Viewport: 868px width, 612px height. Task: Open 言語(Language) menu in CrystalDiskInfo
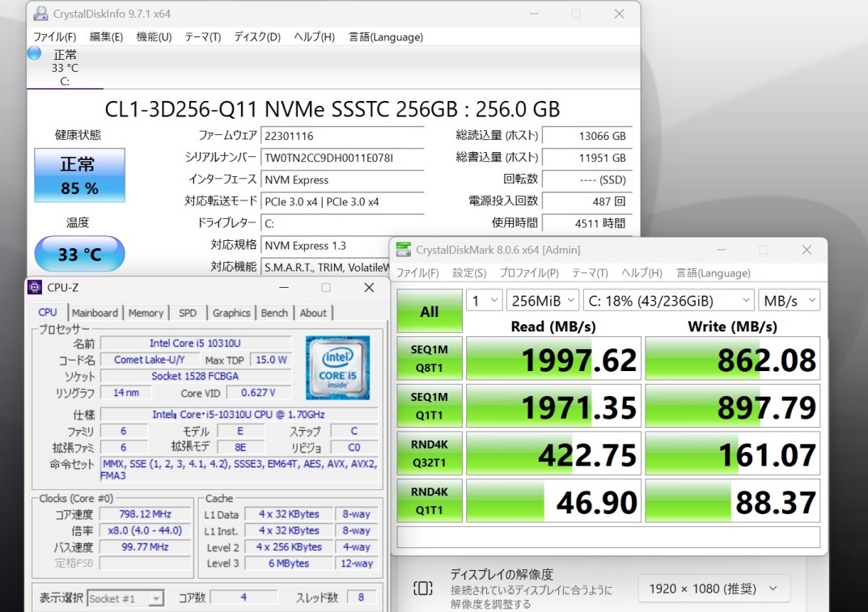(x=386, y=37)
